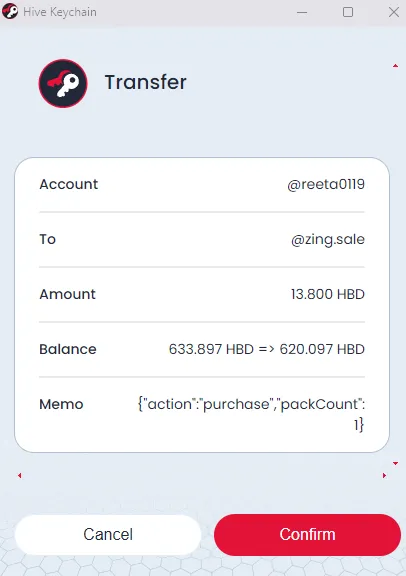
Task: Close the Hive Keychain window
Action: 394,12
